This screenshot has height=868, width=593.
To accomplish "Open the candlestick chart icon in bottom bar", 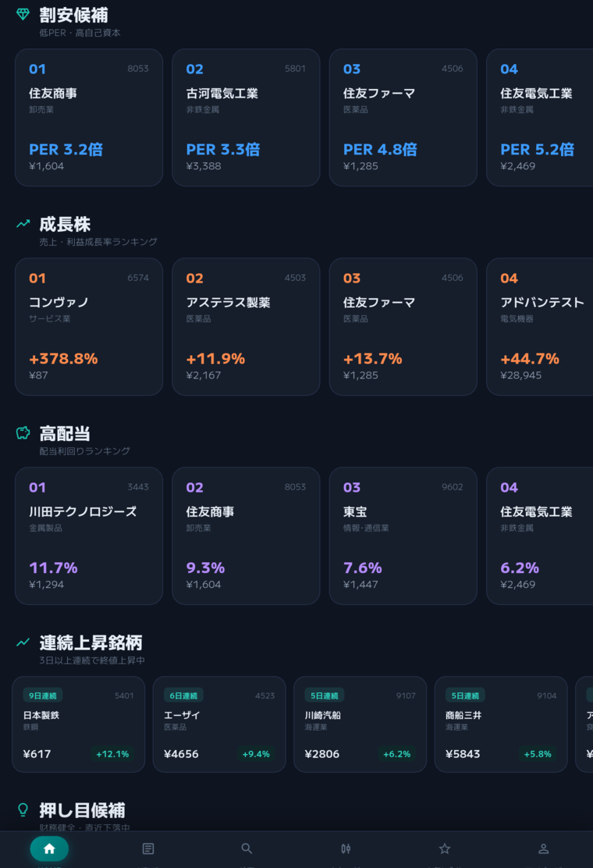I will click(x=346, y=848).
